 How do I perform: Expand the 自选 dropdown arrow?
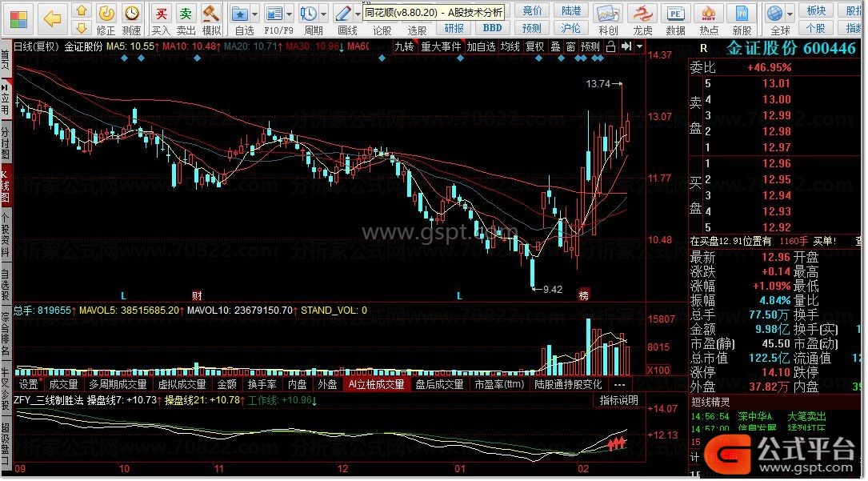[x=254, y=14]
